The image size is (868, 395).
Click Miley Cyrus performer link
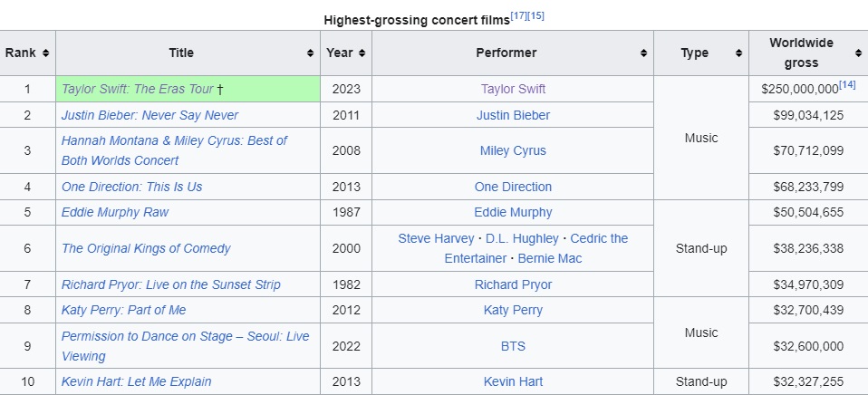(x=513, y=150)
